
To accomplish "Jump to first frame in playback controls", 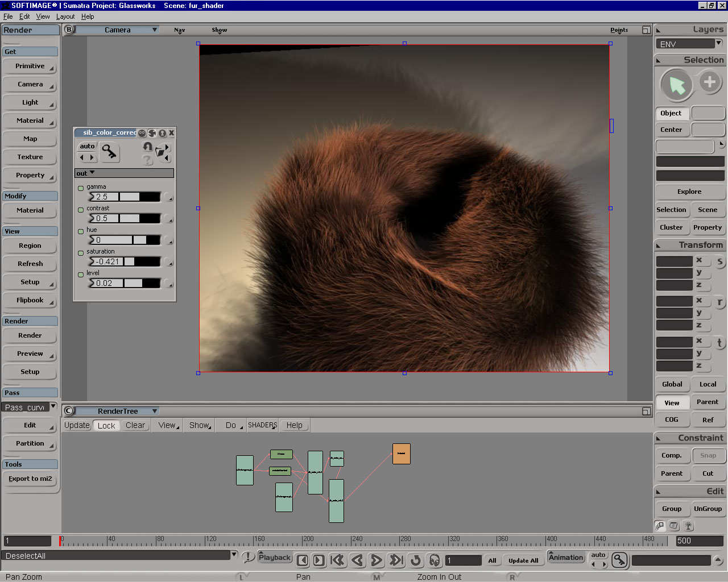I will 337,560.
